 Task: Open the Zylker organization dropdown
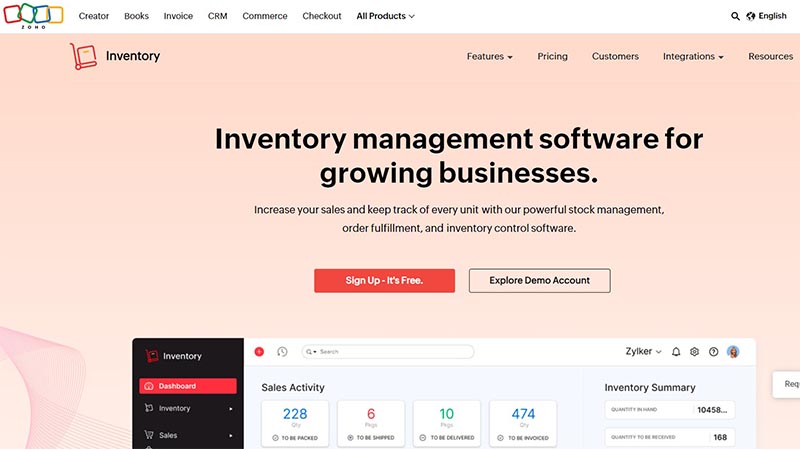[x=643, y=352]
